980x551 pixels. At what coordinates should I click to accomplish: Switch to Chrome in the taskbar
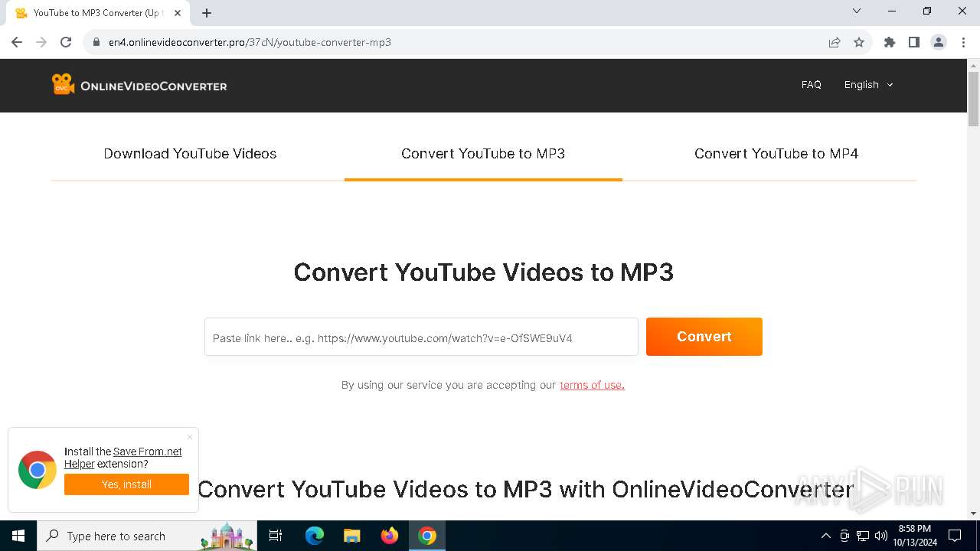427,536
